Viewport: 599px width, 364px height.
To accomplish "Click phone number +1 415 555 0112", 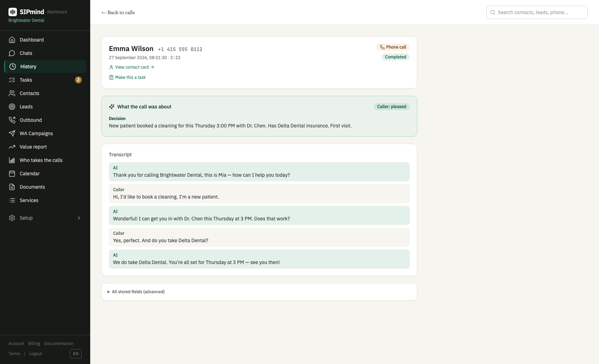I will pyautogui.click(x=180, y=49).
